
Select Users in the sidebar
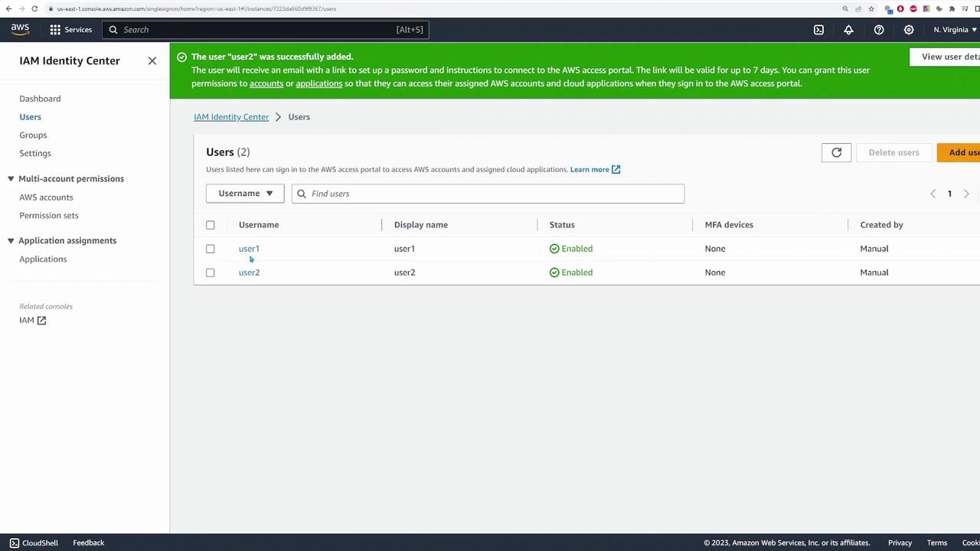pyautogui.click(x=31, y=117)
